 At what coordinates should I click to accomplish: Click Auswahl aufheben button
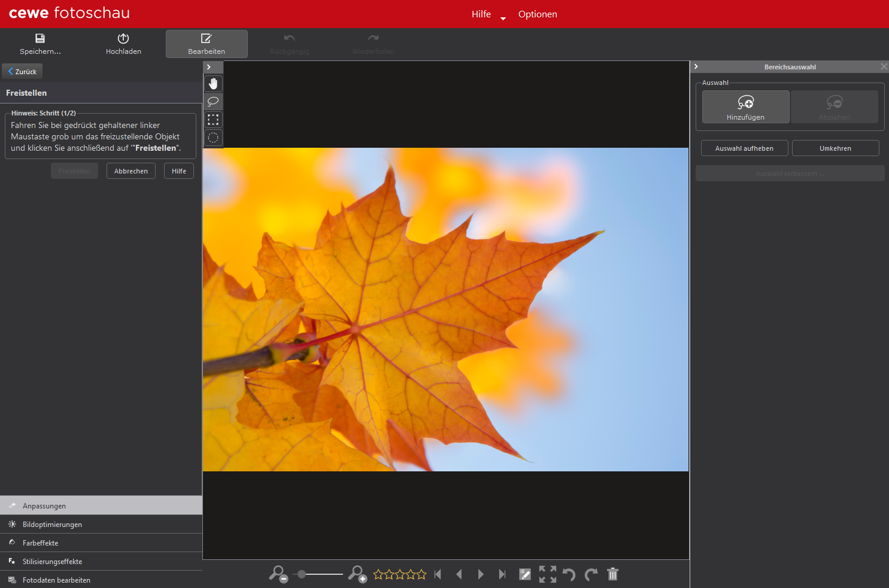(744, 148)
